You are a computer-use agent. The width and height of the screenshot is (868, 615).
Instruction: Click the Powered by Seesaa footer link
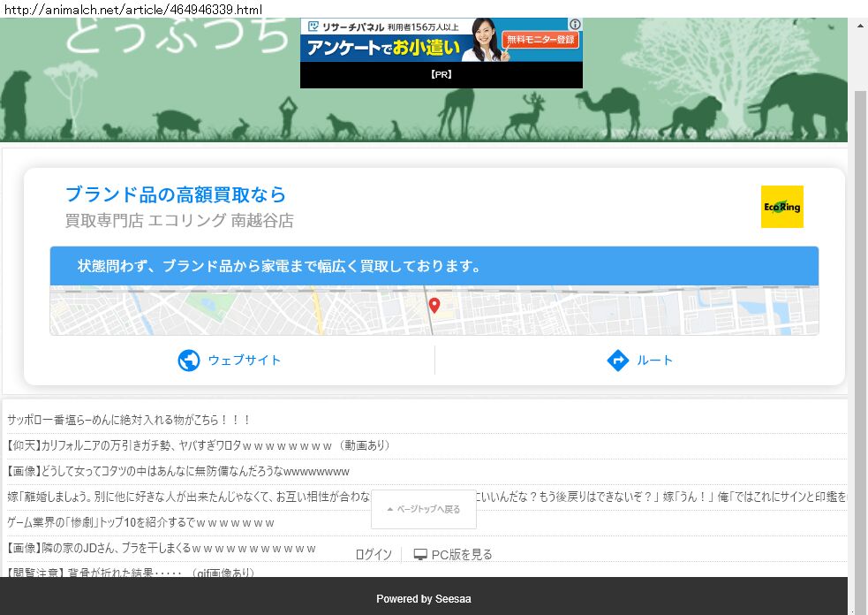tap(423, 599)
